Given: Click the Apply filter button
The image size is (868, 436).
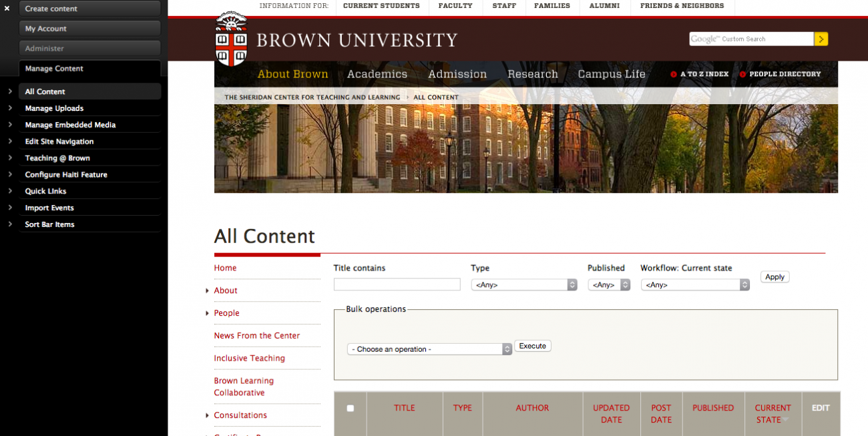Looking at the screenshot, I should coord(775,277).
